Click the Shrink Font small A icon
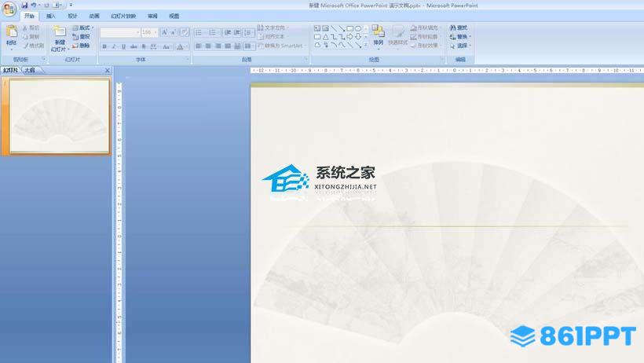Screen dimensions: 644x363 click(x=174, y=32)
